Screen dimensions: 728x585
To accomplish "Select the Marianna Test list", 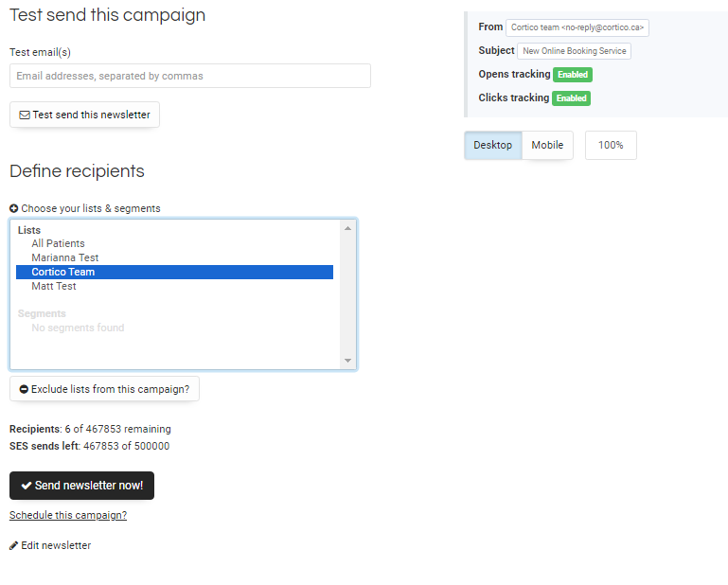I will [64, 257].
